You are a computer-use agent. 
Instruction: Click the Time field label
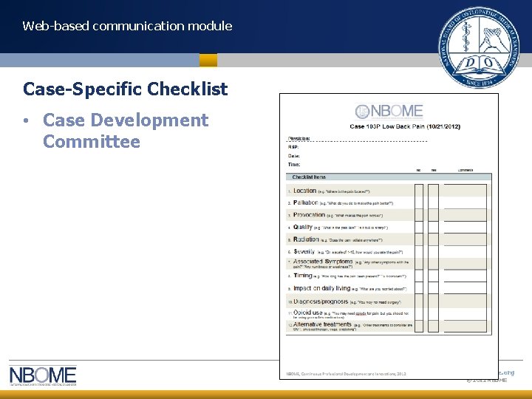click(x=294, y=165)
